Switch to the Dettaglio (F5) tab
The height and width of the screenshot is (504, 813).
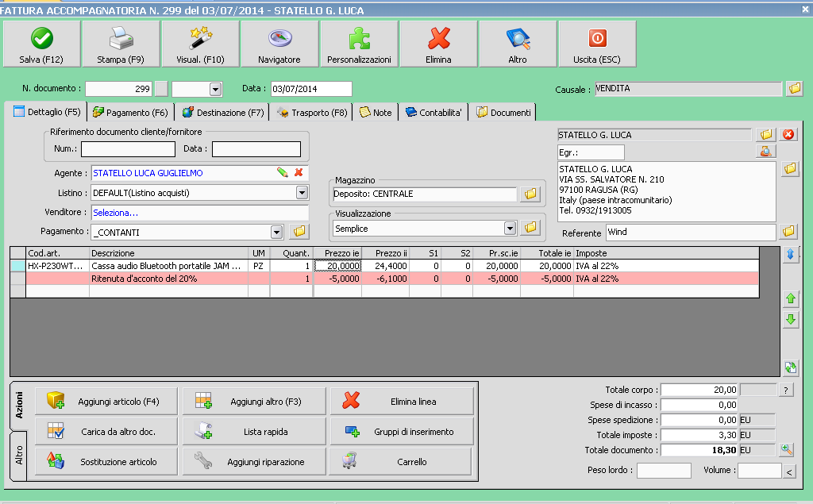[47, 112]
